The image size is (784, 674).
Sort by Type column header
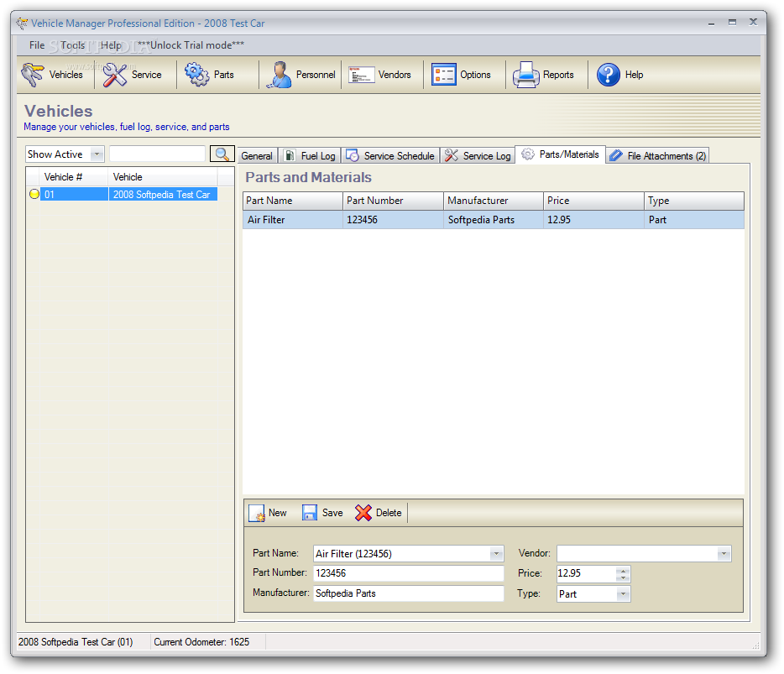pyautogui.click(x=694, y=201)
